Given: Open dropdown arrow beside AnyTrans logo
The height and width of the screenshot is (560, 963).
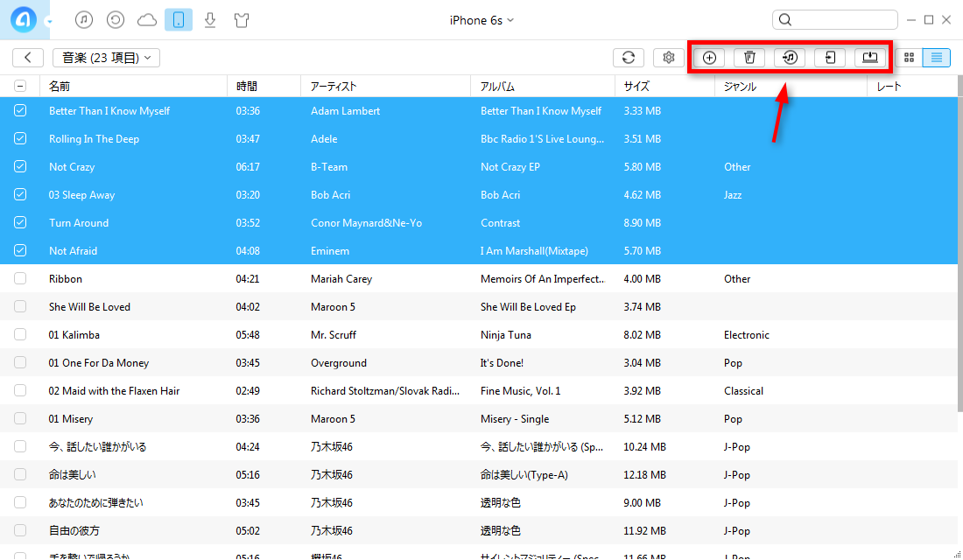Looking at the screenshot, I should point(49,22).
